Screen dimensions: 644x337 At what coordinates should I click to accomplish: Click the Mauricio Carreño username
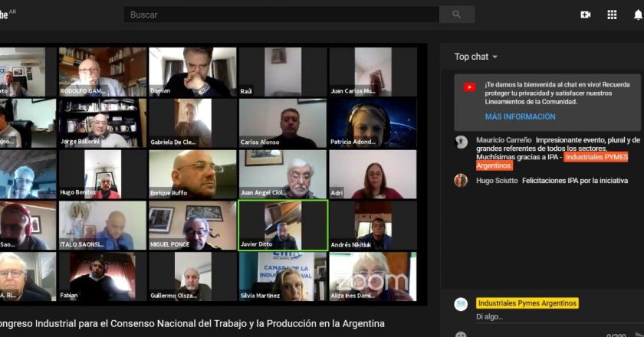pos(504,140)
